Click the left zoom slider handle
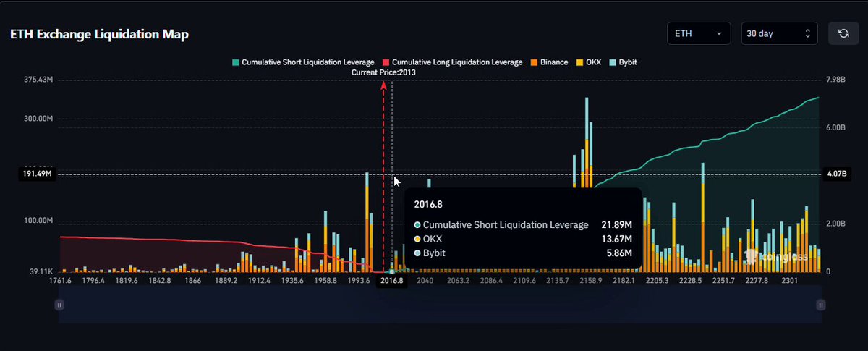 click(x=59, y=305)
